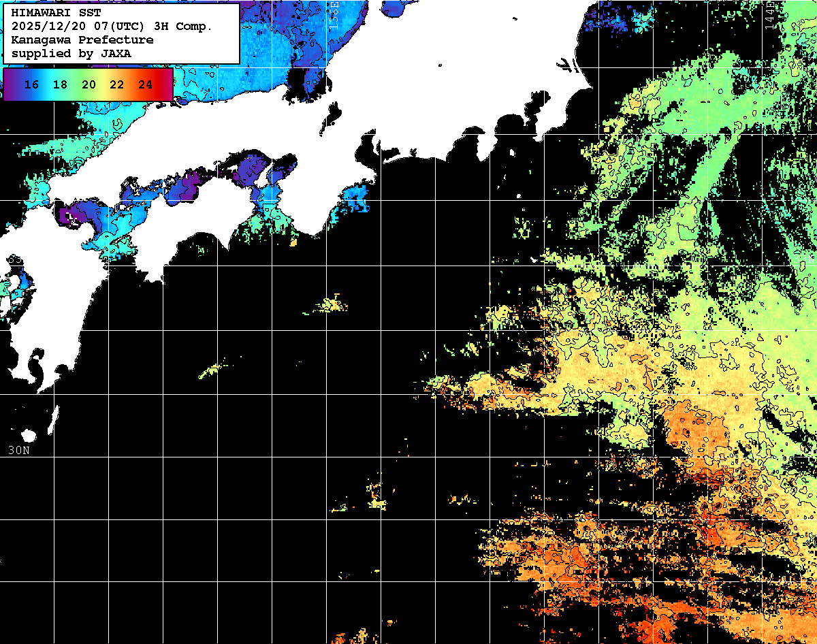This screenshot has width=817, height=644.
Task: Select the Kanagawa Prefecture label
Action: [82, 40]
